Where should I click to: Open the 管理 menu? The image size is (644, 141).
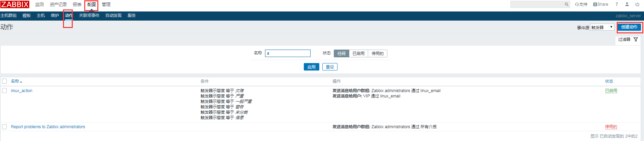coord(106,4)
